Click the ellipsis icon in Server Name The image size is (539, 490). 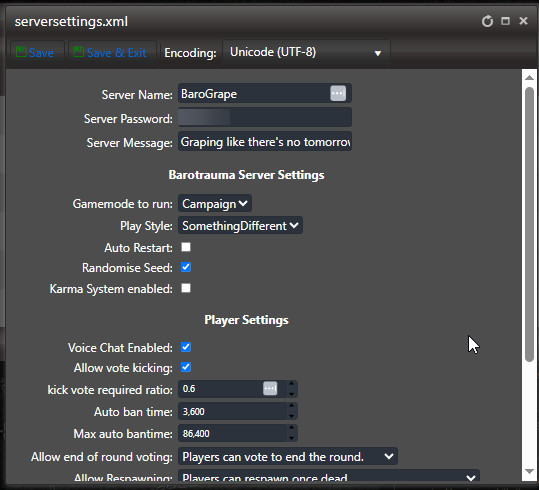[338, 94]
